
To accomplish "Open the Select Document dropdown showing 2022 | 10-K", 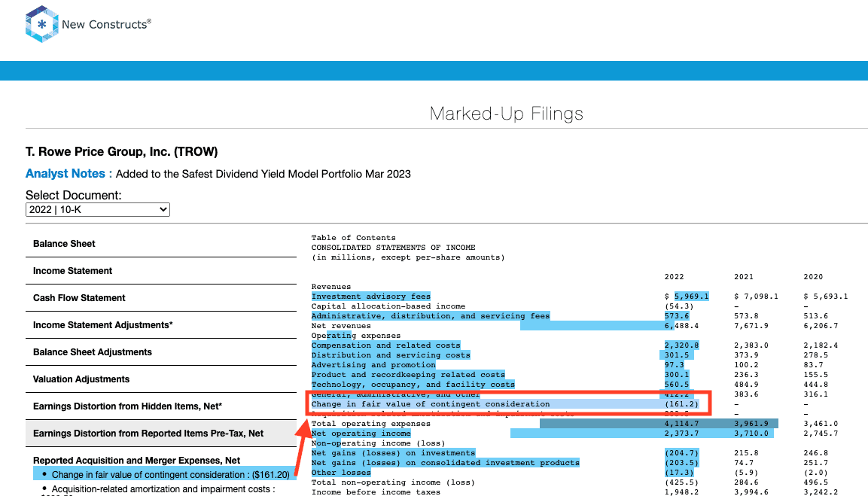I will [97, 210].
